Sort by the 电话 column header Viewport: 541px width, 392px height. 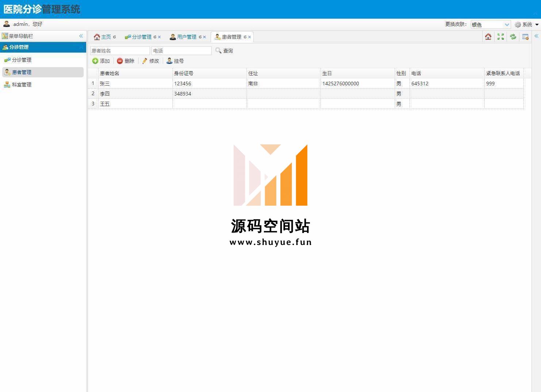447,73
